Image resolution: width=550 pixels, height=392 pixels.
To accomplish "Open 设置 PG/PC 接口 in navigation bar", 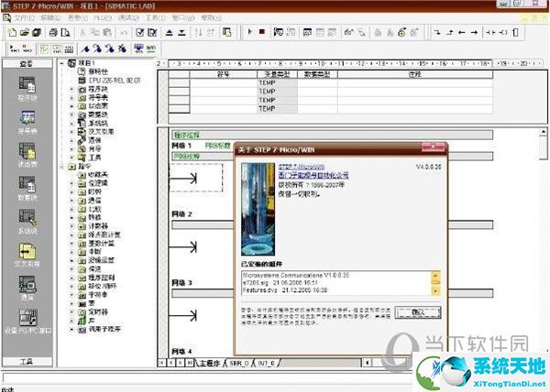I will point(27,321).
